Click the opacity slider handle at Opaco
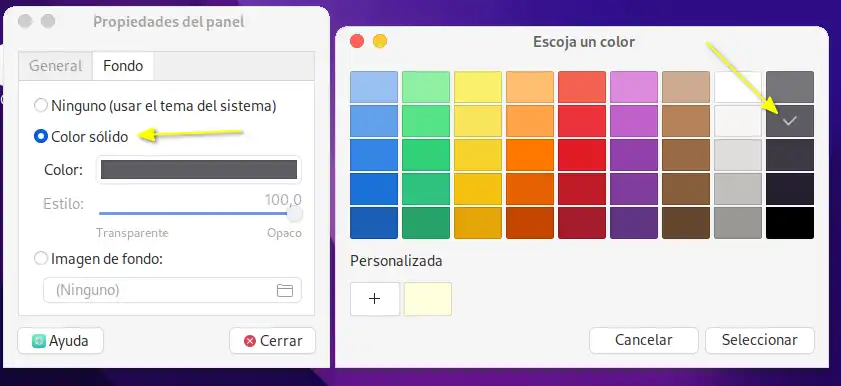The width and height of the screenshot is (841, 386). (x=294, y=214)
